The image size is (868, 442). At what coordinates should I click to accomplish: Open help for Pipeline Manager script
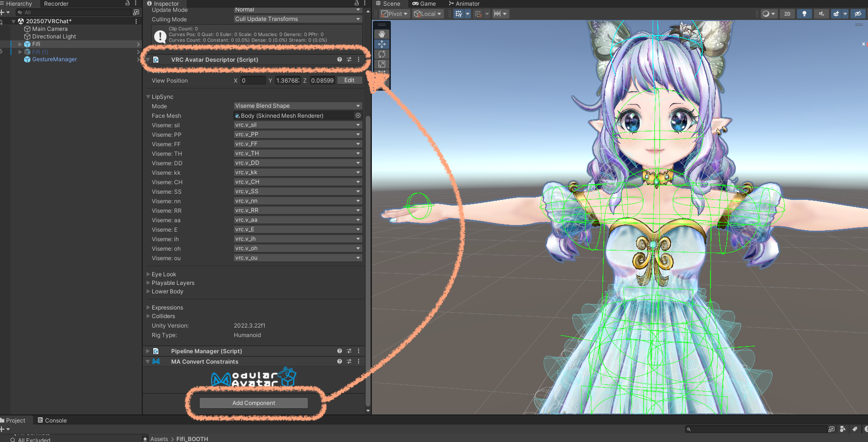point(340,351)
